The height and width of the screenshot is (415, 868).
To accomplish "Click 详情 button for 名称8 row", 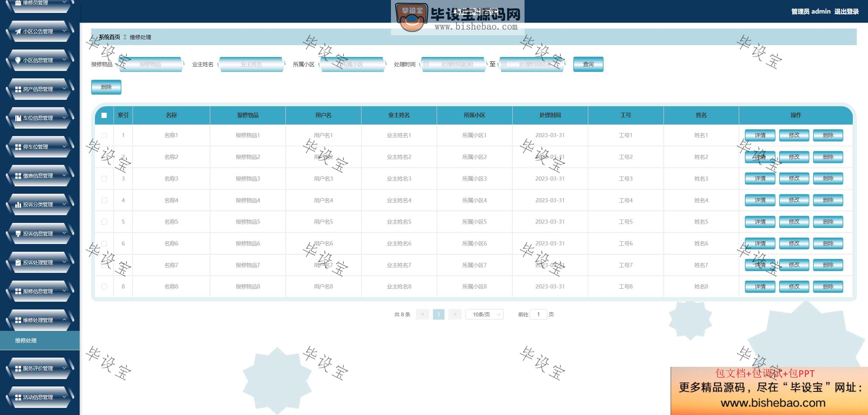I will (x=760, y=287).
